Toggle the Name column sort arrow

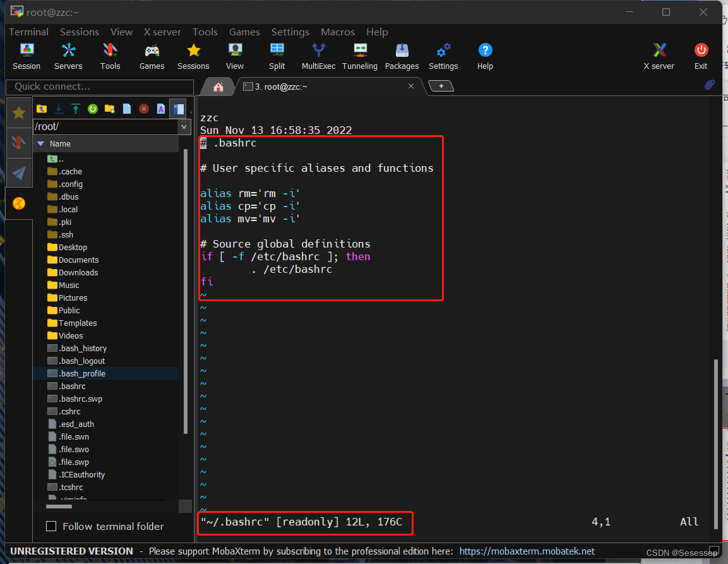tap(40, 144)
